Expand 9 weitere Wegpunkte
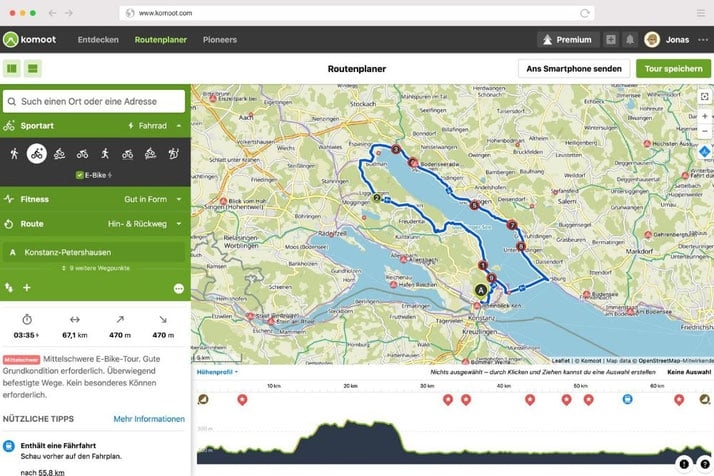Screen dimensions: 714x476 coord(96,268)
